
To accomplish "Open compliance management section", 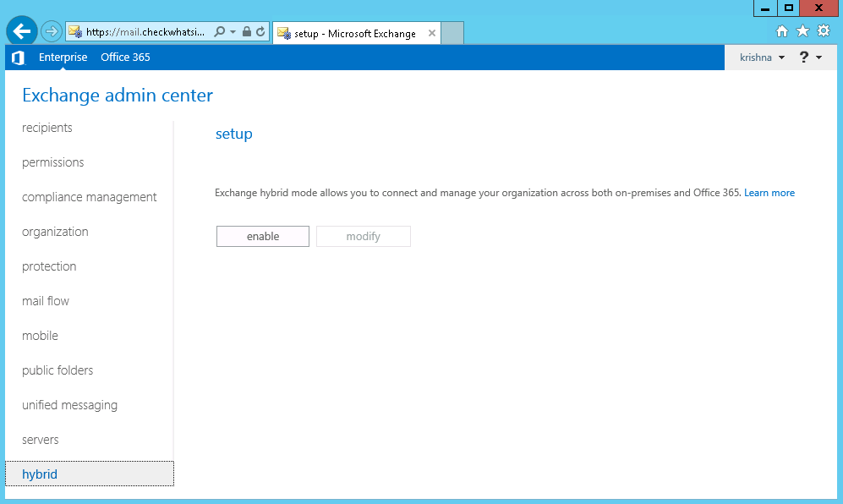I will click(90, 197).
